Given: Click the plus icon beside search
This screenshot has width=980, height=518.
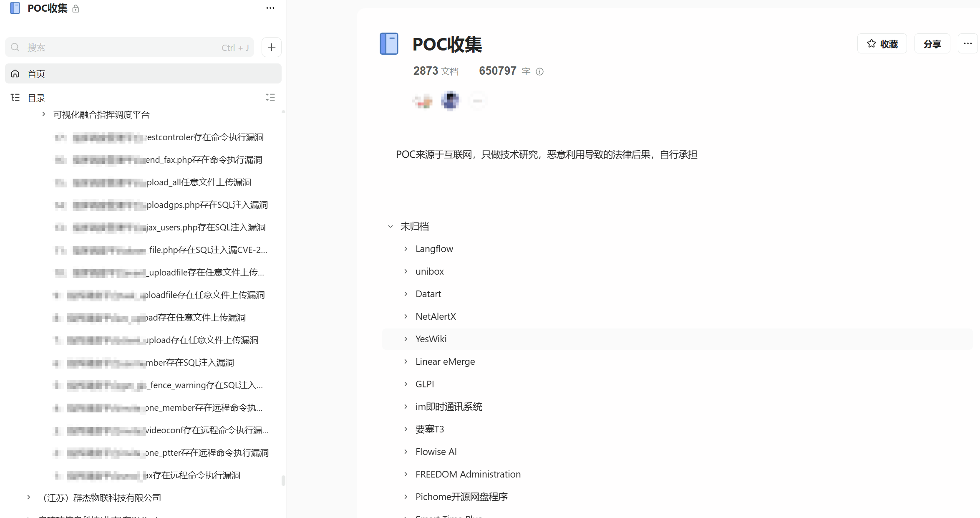Looking at the screenshot, I should tap(271, 47).
